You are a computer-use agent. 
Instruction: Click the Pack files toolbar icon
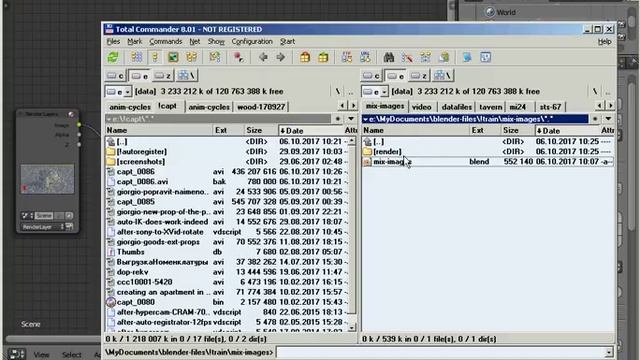click(x=305, y=57)
